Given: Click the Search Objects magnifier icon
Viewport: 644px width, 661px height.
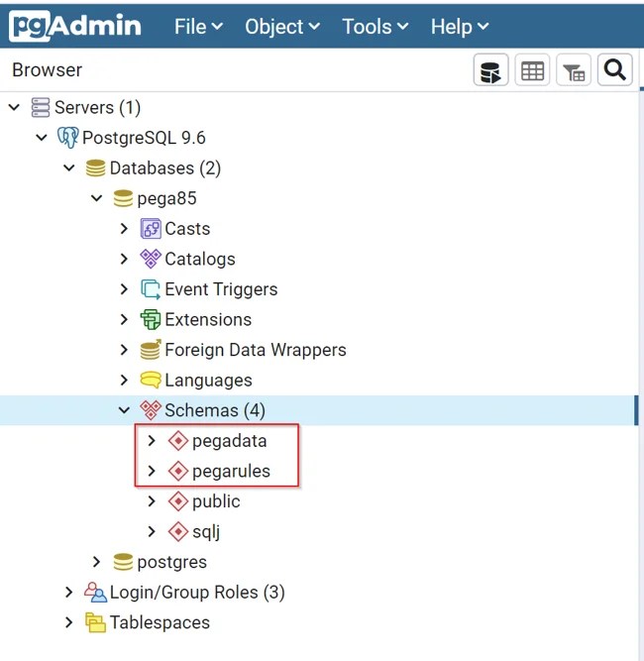Looking at the screenshot, I should (x=614, y=70).
